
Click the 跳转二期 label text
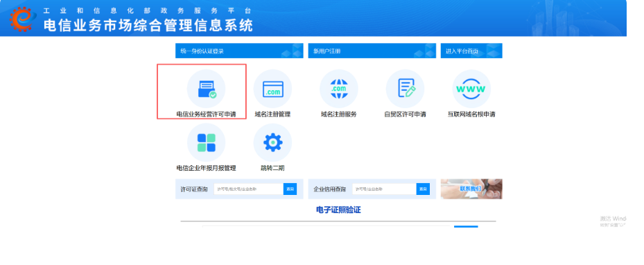coord(272,168)
